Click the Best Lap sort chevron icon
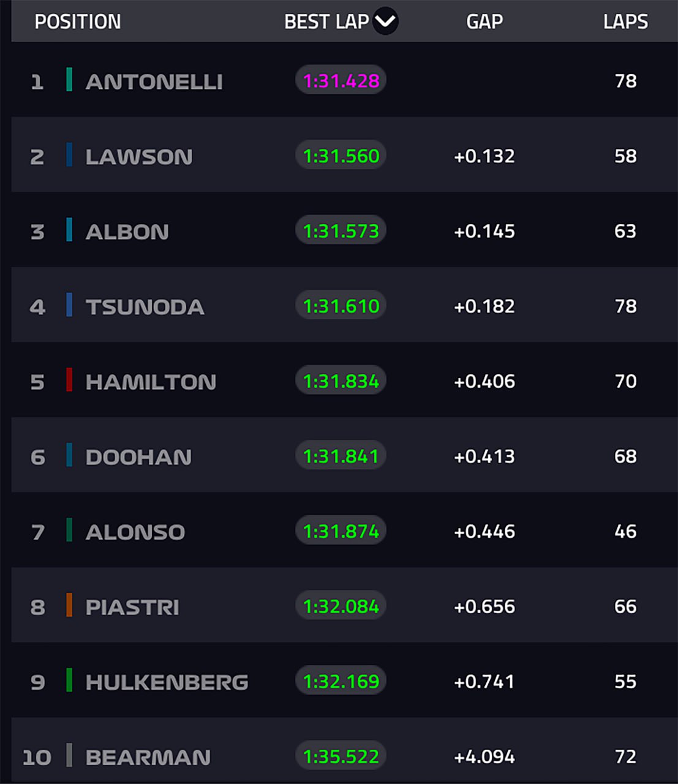 coord(385,21)
